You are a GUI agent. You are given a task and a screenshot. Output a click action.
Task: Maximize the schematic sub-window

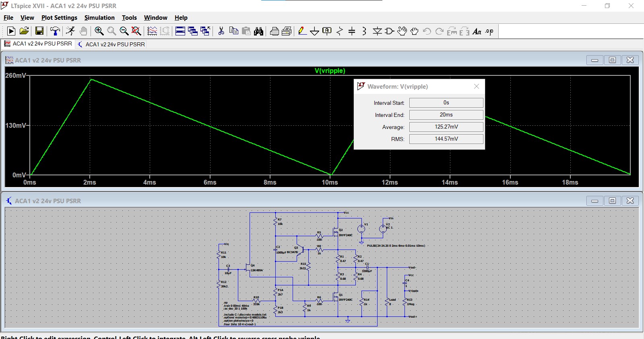point(612,201)
